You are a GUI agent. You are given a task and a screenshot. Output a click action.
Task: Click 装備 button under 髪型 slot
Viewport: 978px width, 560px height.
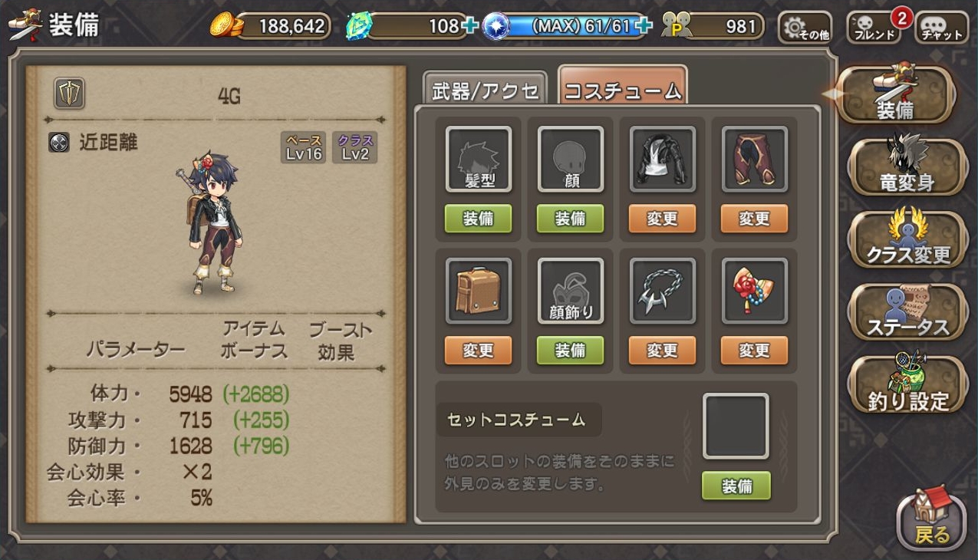click(x=479, y=219)
